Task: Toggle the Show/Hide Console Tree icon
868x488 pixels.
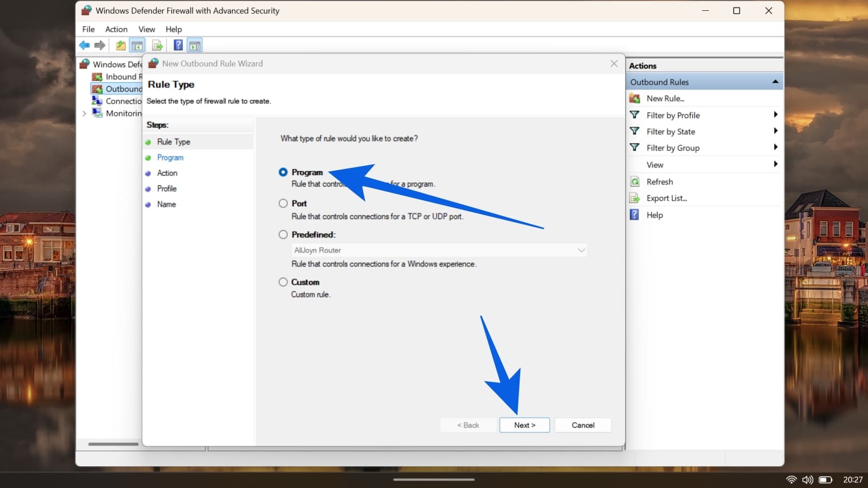Action: click(x=137, y=45)
